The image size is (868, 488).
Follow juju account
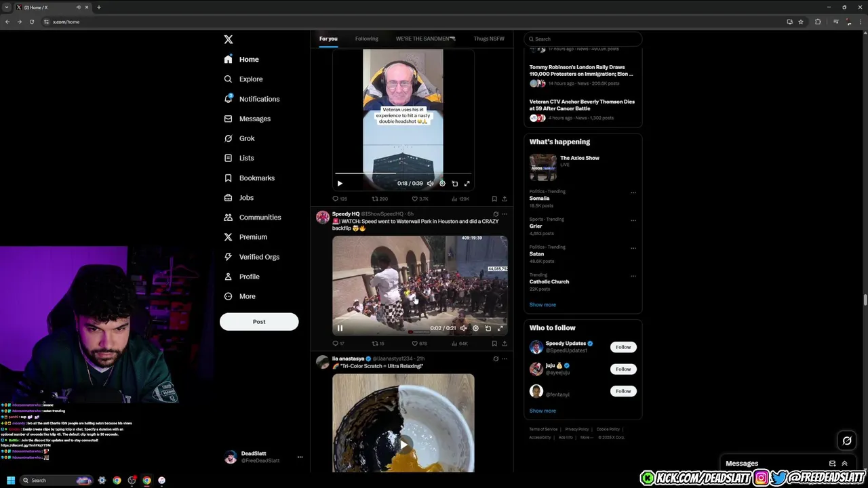(623, 369)
